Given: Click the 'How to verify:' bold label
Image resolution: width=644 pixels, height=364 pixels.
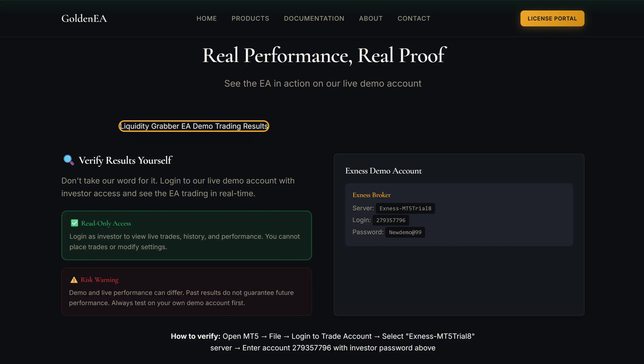Looking at the screenshot, I should (x=196, y=336).
